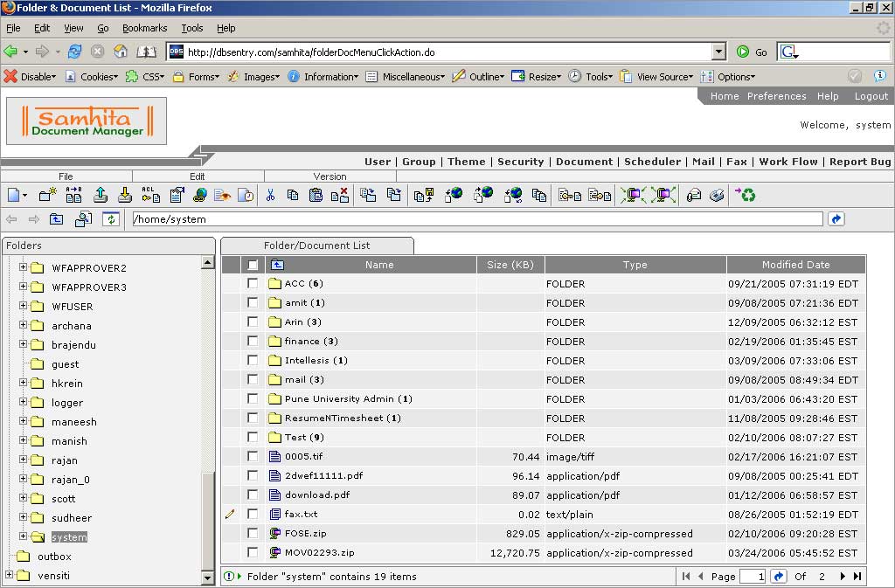This screenshot has width=895, height=588.
Task: Expand the WFAPPROVER2 tree node
Action: (23, 266)
